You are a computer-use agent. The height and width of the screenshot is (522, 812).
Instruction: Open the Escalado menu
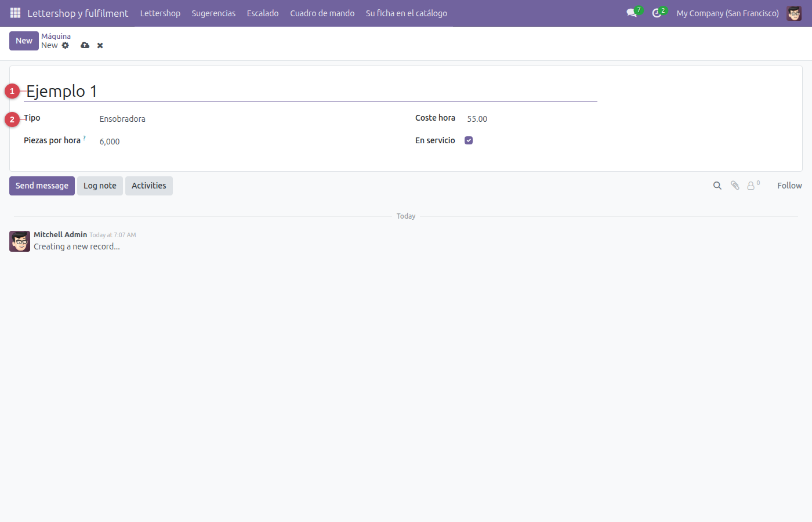[x=263, y=13]
